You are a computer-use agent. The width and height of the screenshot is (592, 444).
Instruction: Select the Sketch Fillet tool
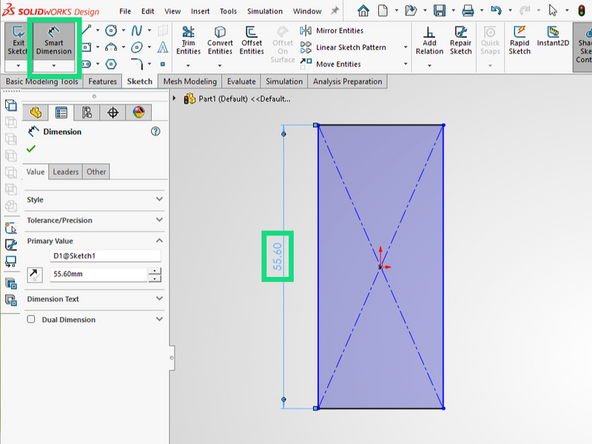(x=137, y=64)
